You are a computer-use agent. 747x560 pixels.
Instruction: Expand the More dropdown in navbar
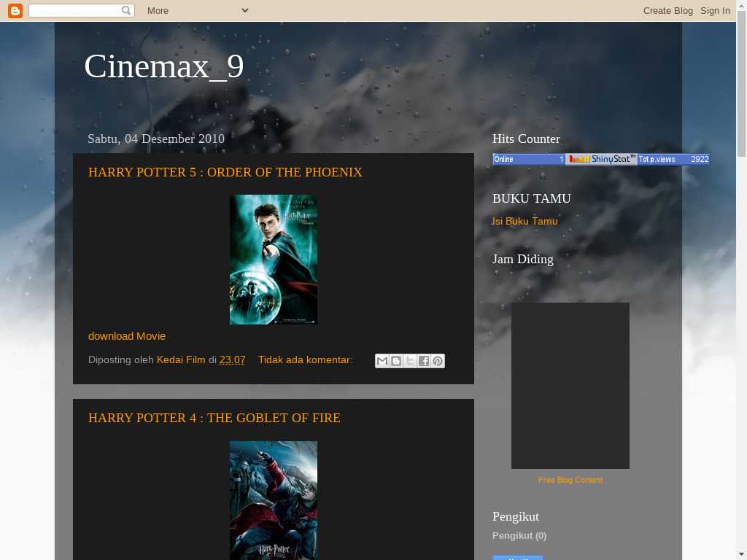[198, 10]
